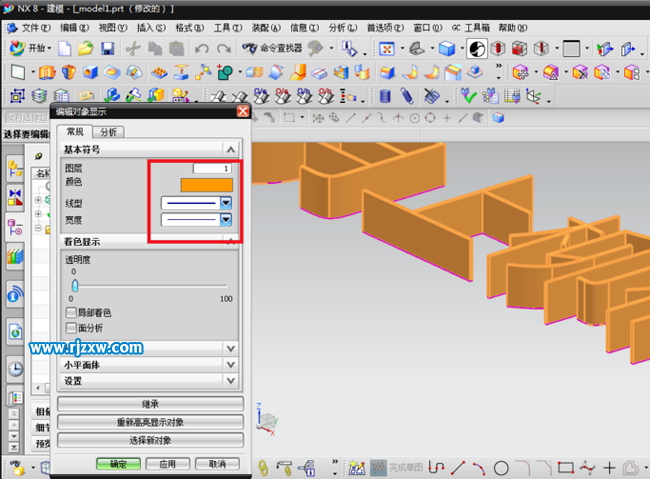Click the plus point tool in bottom toolbar

coord(609,468)
